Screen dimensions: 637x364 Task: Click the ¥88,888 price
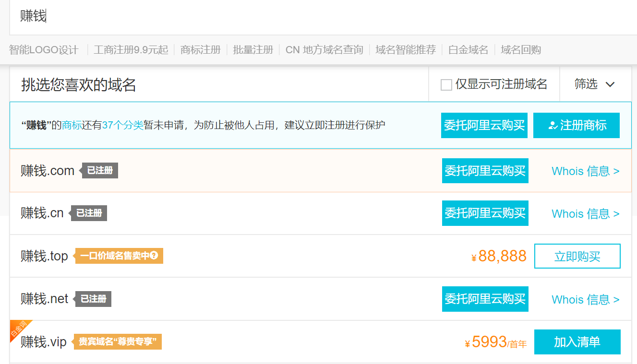(x=499, y=256)
